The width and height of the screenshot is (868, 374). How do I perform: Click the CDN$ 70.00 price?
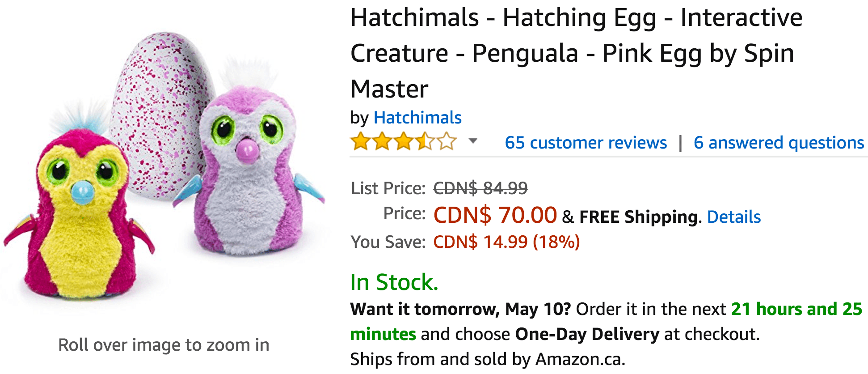[x=495, y=215]
